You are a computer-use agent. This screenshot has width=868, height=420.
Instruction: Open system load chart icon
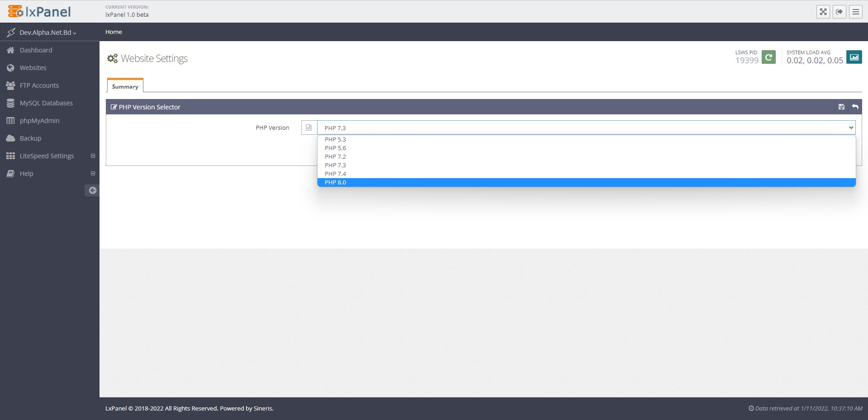[854, 57]
